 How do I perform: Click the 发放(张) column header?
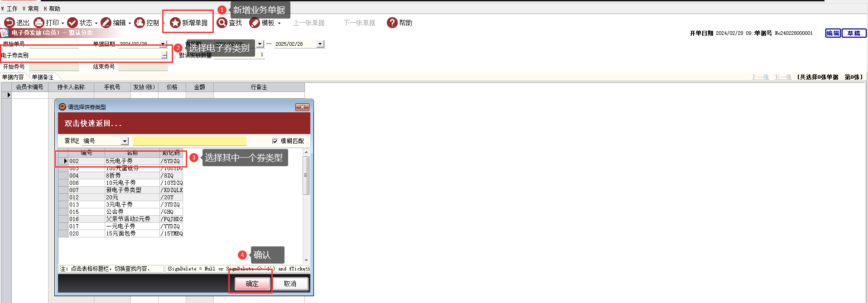(x=144, y=87)
